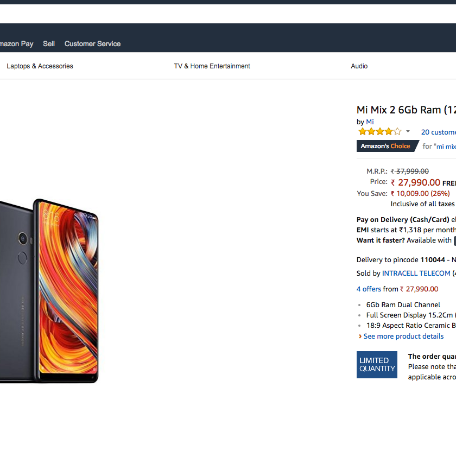Open the rating breakdown dropdown arrow
Image resolution: width=456 pixels, height=476 pixels.
click(408, 132)
